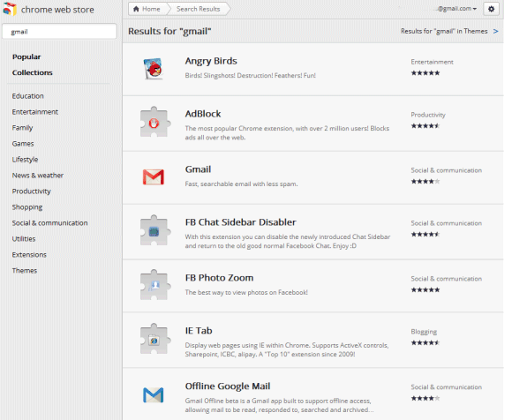Click Results for "gmail" in Themes link
The height and width of the screenshot is (420, 512).
[x=444, y=31]
